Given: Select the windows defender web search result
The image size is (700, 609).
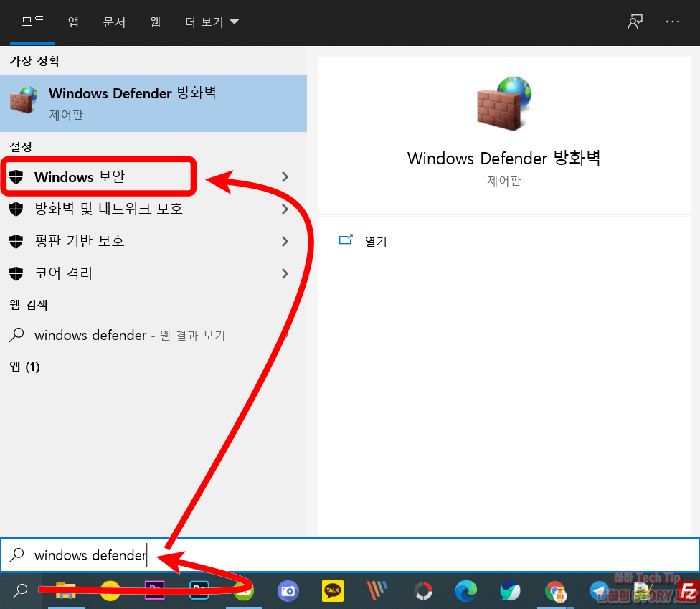Looking at the screenshot, I should [x=153, y=335].
